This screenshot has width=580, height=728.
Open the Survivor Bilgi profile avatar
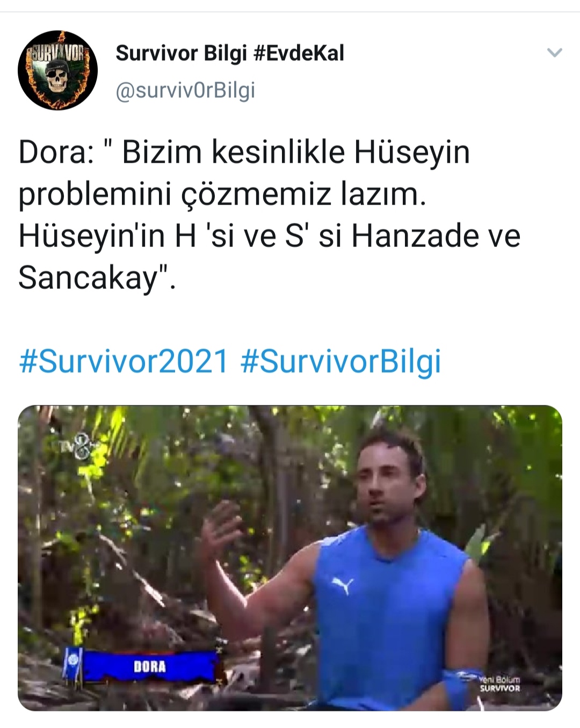coord(57,70)
